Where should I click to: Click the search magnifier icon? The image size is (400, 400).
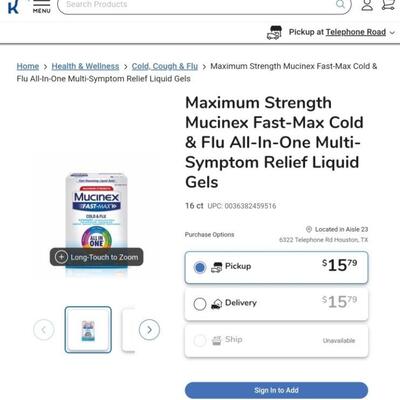[x=340, y=4]
